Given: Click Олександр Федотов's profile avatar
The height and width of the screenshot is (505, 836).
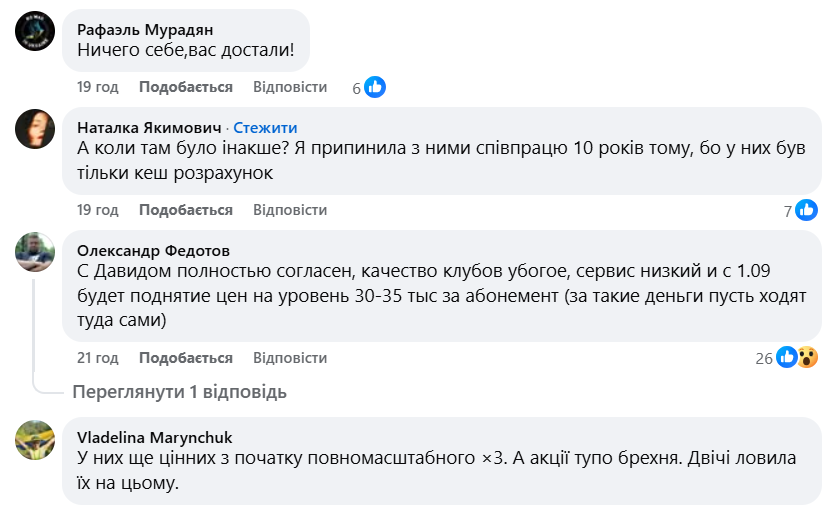Looking at the screenshot, I should (x=35, y=251).
